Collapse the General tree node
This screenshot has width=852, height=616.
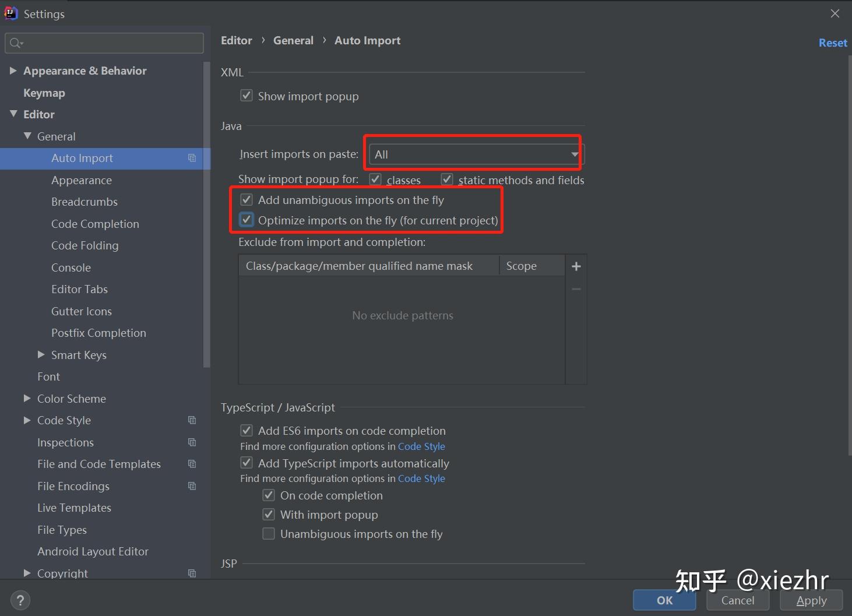click(27, 136)
